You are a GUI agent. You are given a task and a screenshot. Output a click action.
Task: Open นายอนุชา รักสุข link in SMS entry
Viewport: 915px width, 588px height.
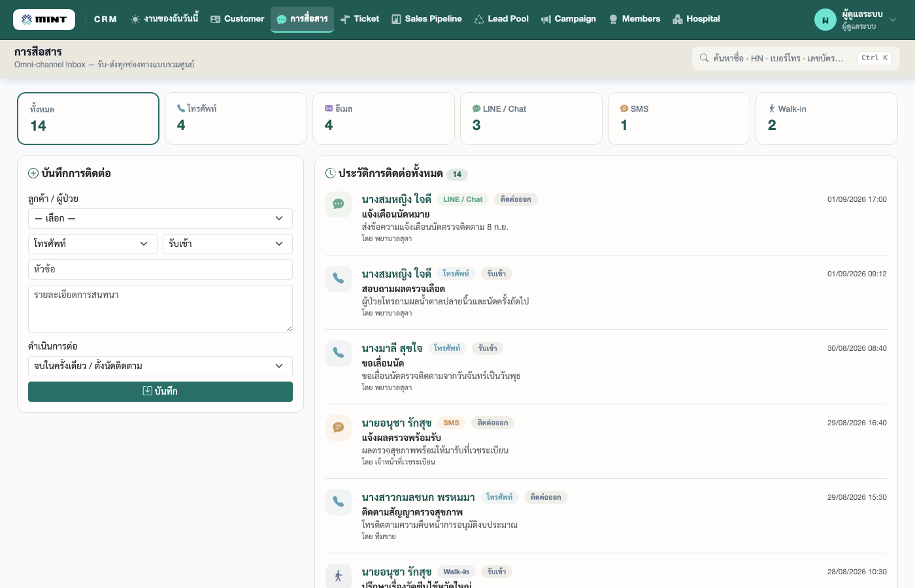tap(397, 423)
